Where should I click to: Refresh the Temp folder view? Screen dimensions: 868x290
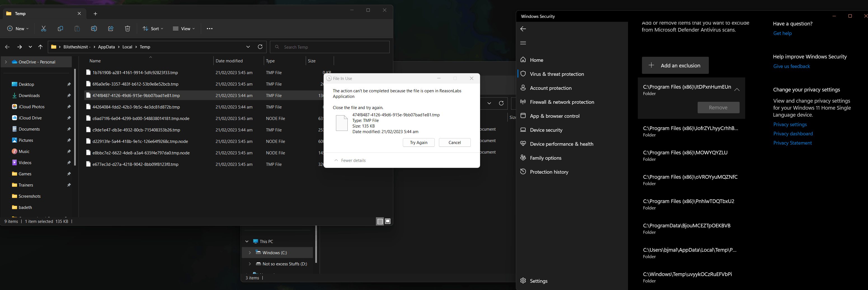260,47
